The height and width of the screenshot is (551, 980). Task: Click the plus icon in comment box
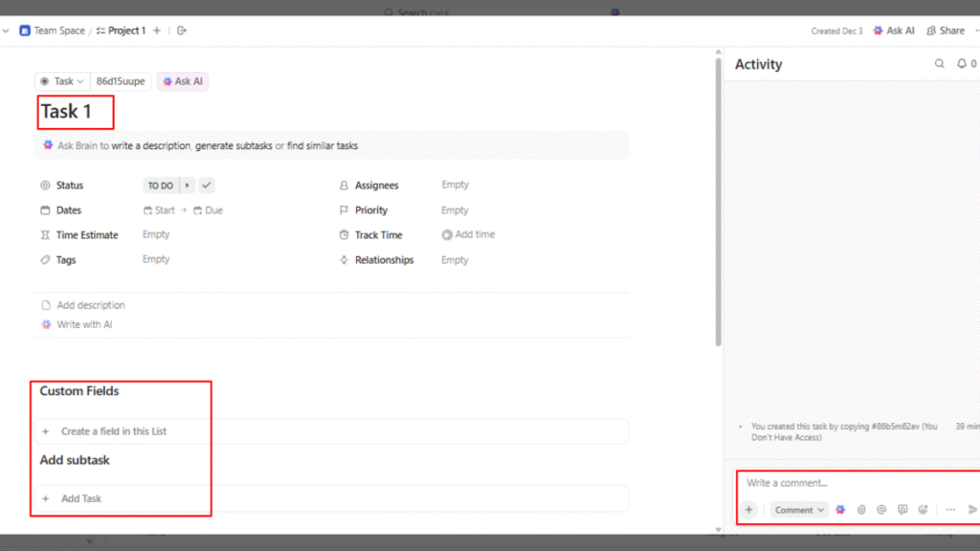pos(749,510)
